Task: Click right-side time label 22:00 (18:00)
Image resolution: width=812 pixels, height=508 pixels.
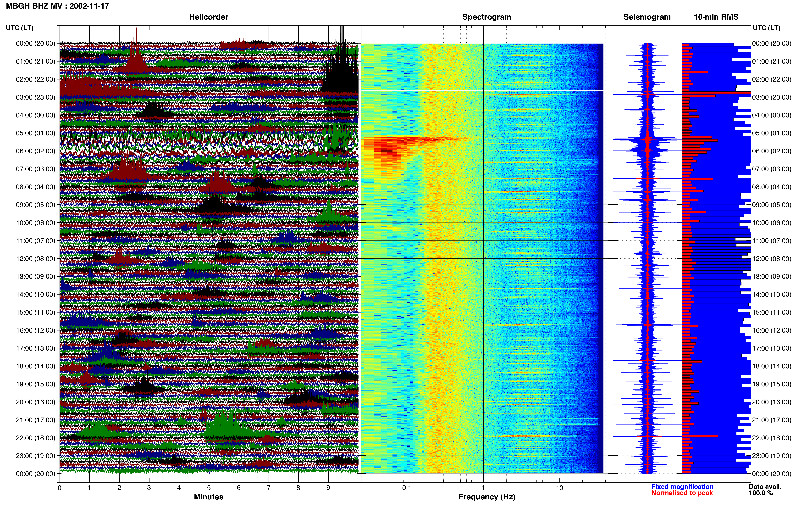Action: 772,438
